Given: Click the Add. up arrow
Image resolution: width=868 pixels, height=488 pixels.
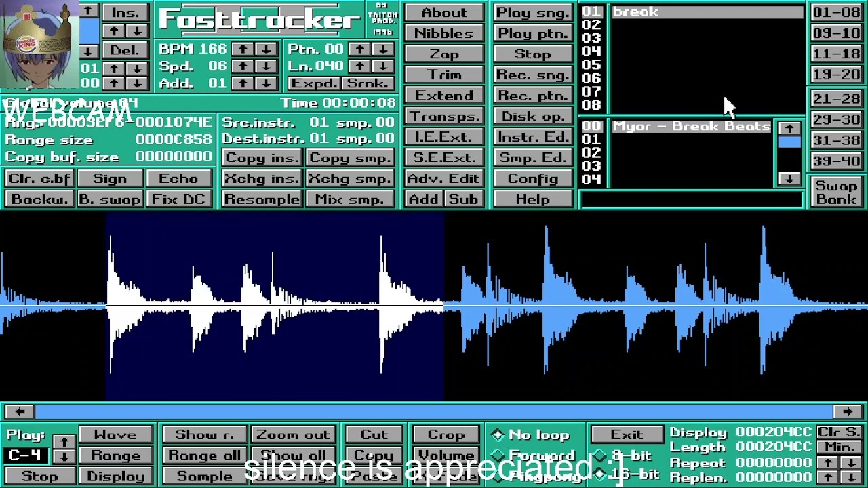Looking at the screenshot, I should pyautogui.click(x=242, y=83).
